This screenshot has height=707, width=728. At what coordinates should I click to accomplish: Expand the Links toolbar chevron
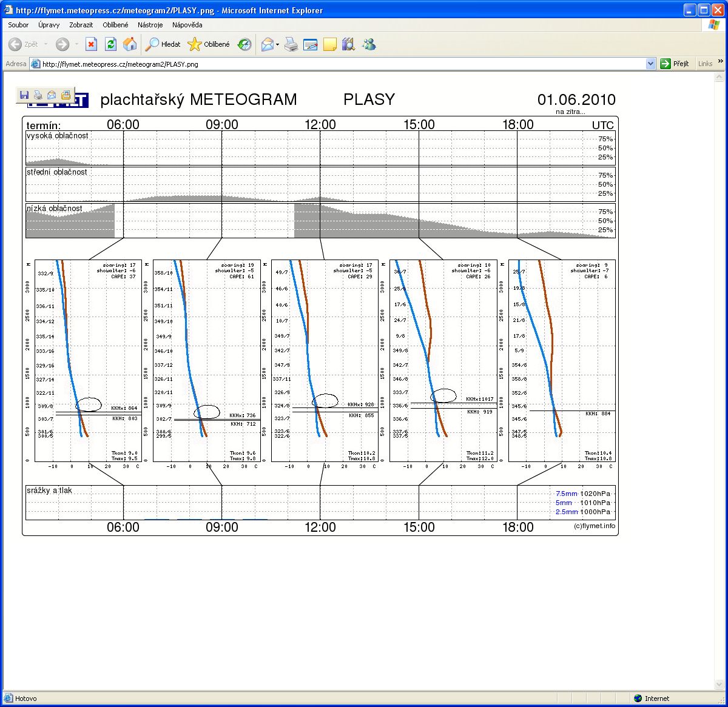click(721, 61)
